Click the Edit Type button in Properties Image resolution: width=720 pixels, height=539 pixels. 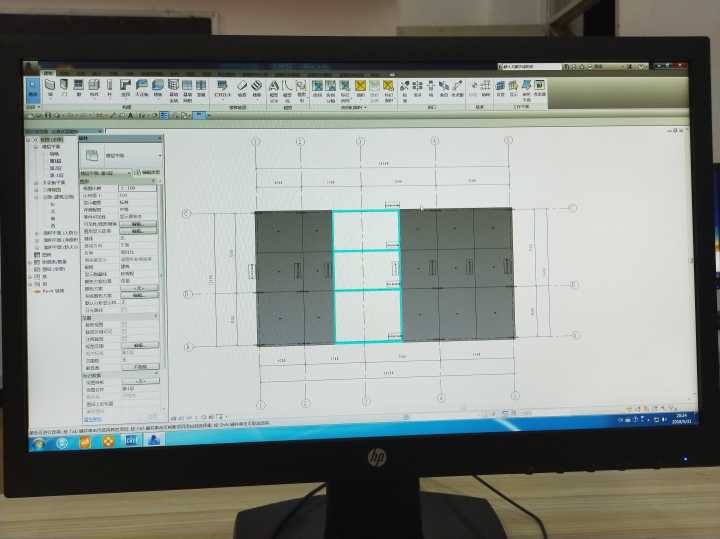[x=146, y=173]
